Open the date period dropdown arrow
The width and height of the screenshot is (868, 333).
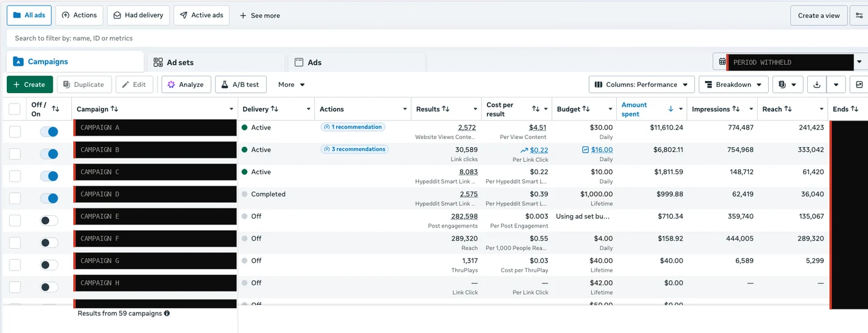[859, 62]
